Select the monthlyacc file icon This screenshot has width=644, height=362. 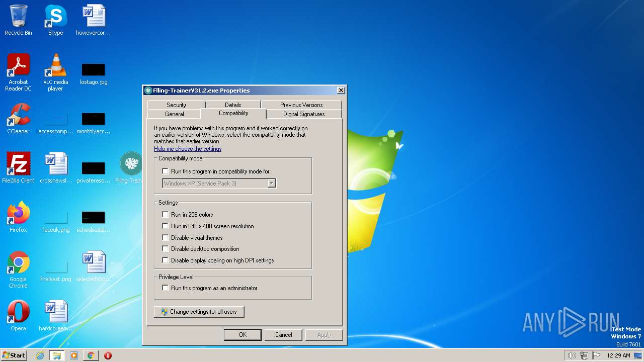(94, 122)
